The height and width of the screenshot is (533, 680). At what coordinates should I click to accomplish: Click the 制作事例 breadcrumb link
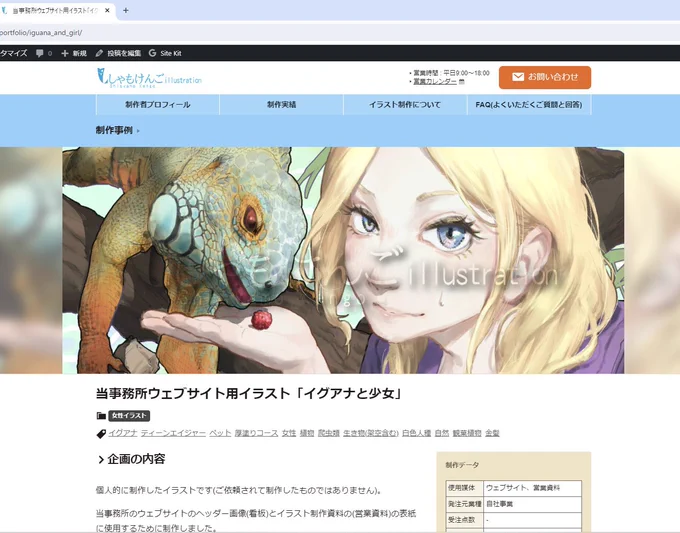pos(114,130)
